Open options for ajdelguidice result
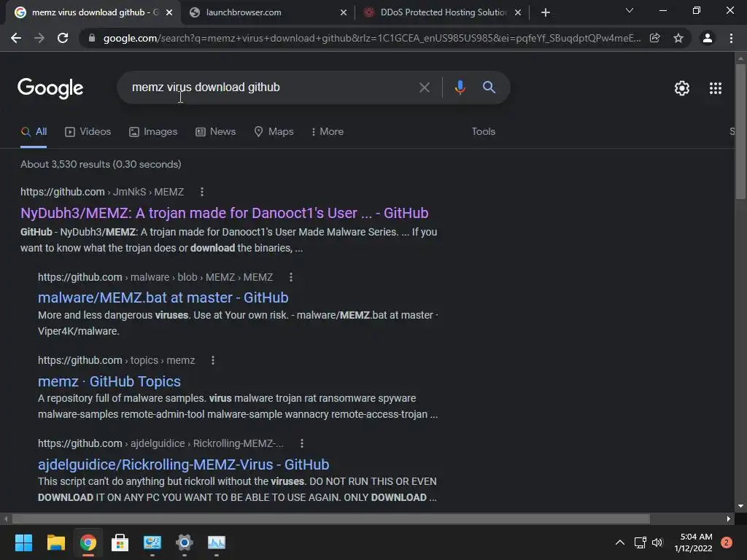This screenshot has width=747, height=560. (x=302, y=443)
